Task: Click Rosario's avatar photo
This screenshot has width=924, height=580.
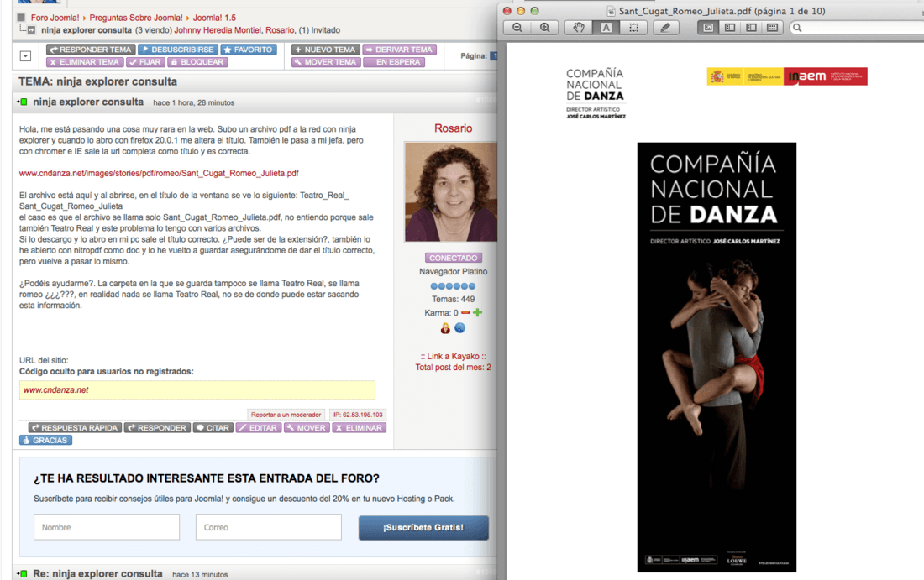Action: pos(451,192)
